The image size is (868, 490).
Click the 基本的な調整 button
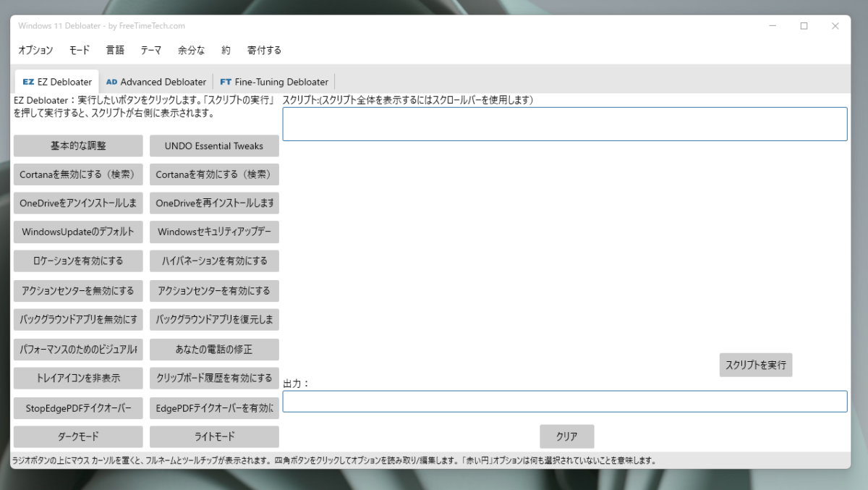tap(78, 145)
